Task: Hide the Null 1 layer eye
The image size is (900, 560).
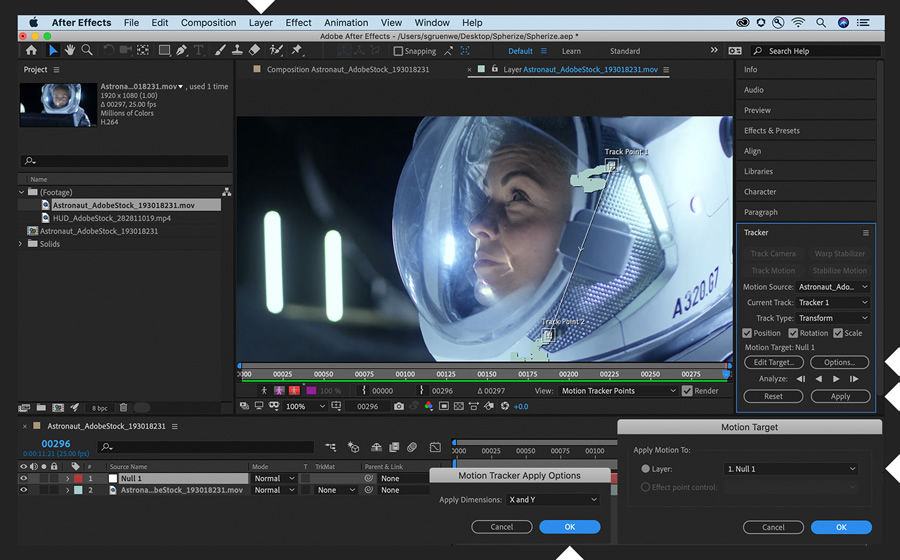Action: (25, 479)
